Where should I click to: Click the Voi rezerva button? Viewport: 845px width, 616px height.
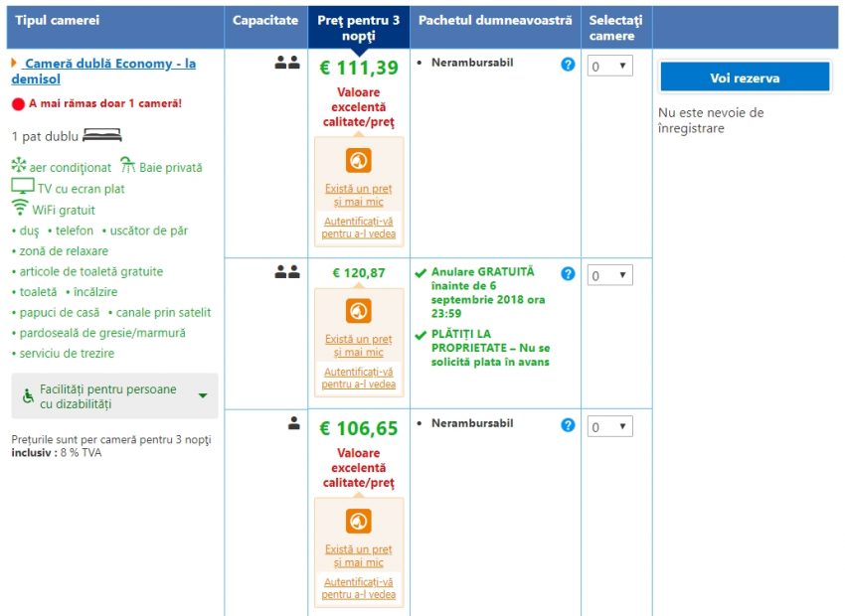pyautogui.click(x=745, y=78)
